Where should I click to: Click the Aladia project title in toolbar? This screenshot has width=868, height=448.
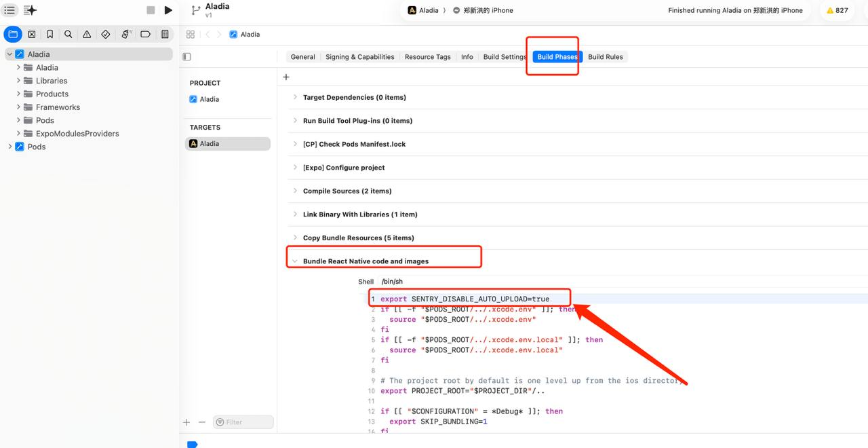click(217, 6)
